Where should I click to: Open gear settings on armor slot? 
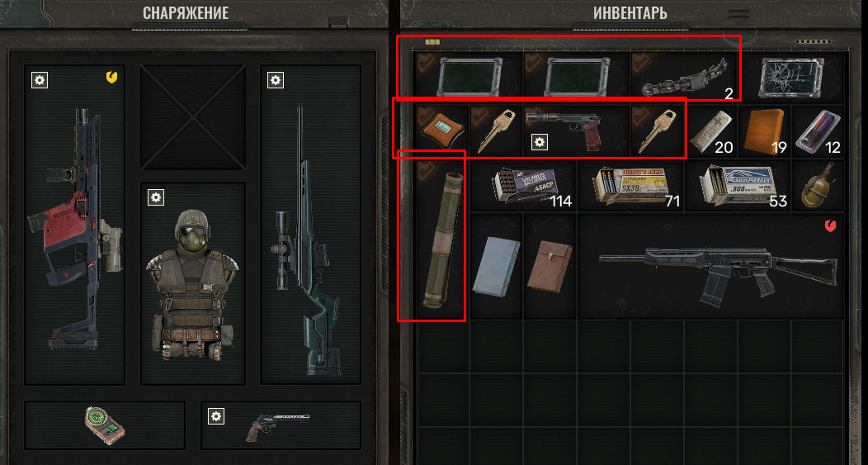tap(156, 197)
